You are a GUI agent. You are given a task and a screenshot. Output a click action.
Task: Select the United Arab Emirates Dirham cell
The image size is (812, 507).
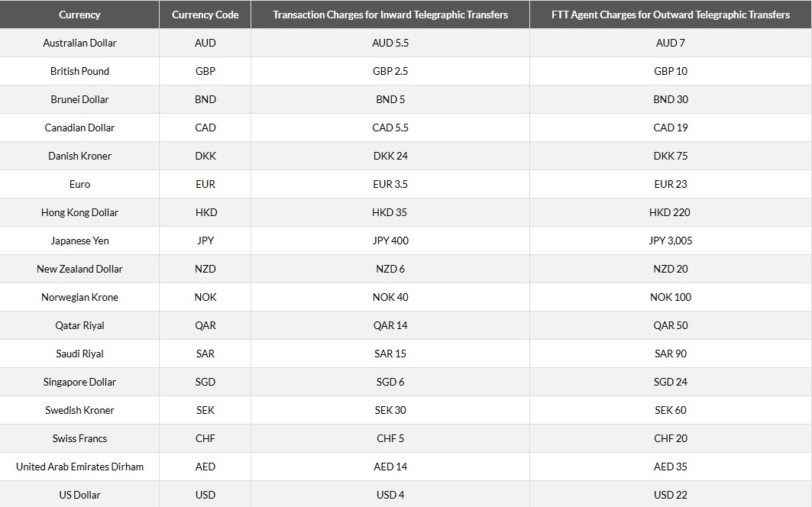[79, 467]
